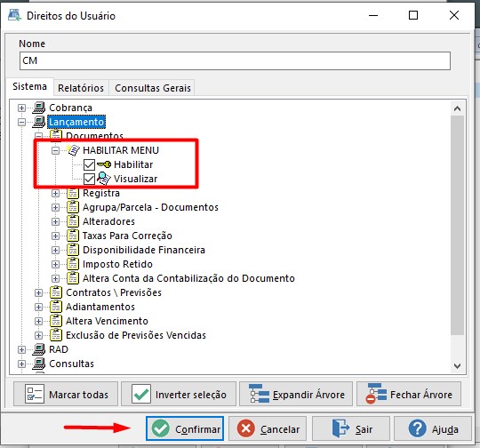Click the Altera Vencimento notepad icon
The height and width of the screenshot is (448, 480).
[x=56, y=321]
